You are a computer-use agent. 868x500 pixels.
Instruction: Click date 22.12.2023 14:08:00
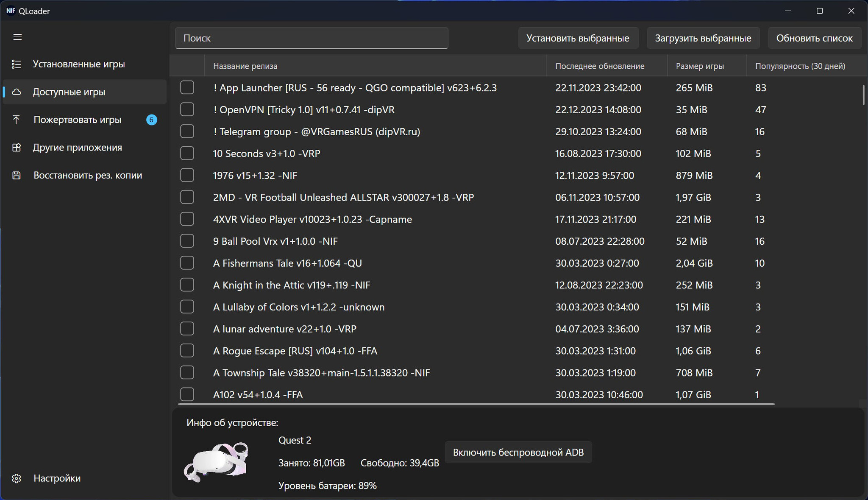coord(598,110)
